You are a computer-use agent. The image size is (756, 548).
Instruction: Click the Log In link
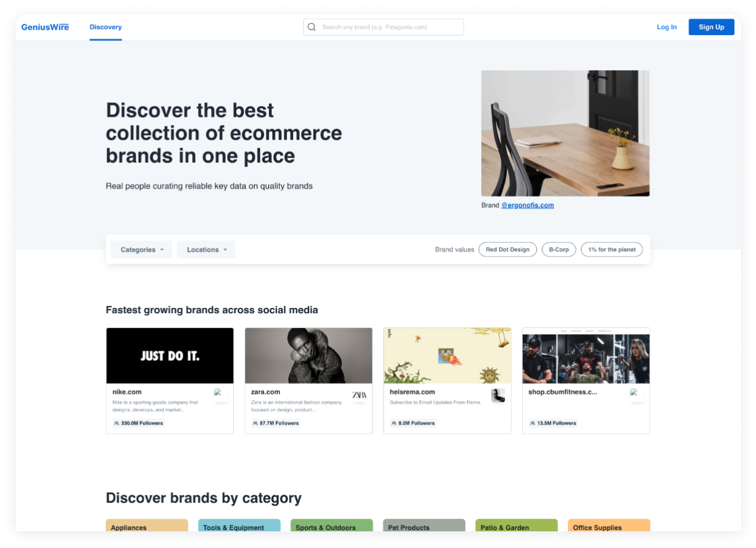pos(667,27)
